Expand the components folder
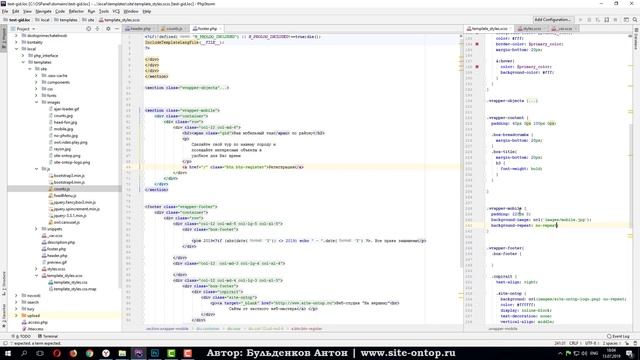This screenshot has width=640, height=360. 36,82
